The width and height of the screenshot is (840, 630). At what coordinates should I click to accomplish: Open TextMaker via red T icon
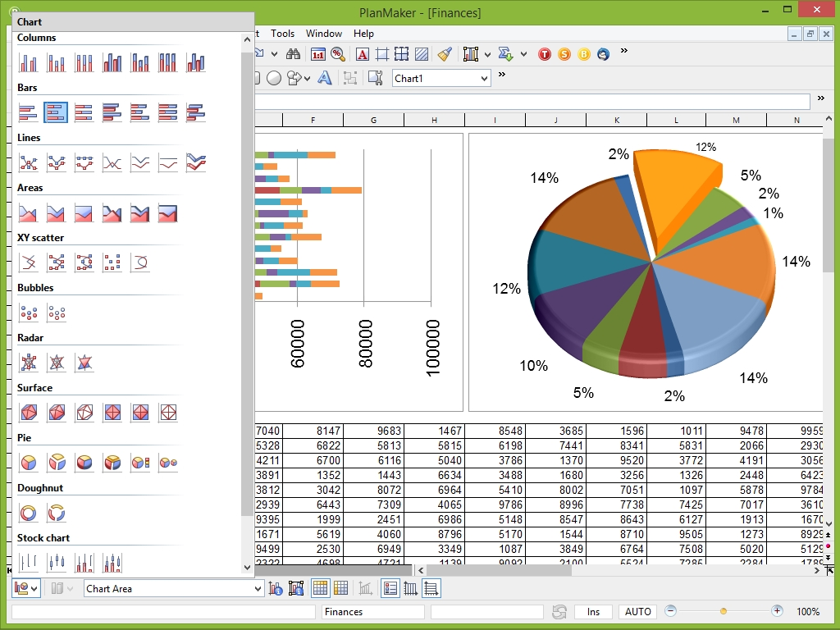[x=545, y=54]
